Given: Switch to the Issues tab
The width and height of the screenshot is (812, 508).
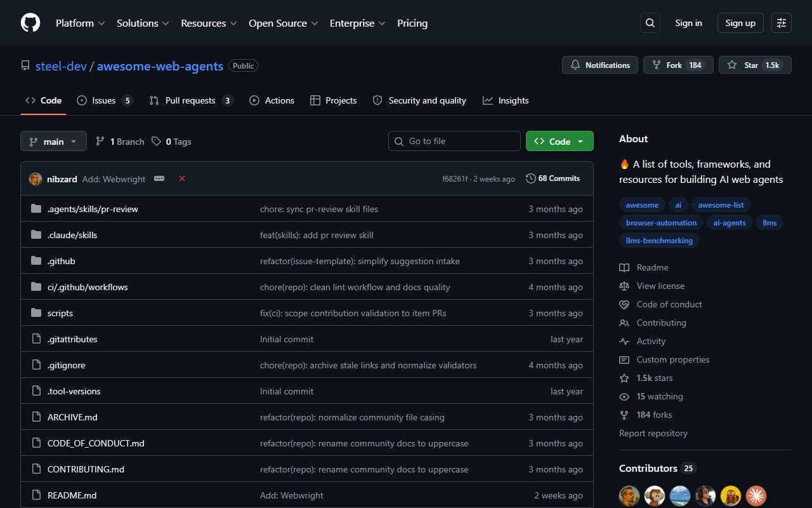Looking at the screenshot, I should [105, 100].
